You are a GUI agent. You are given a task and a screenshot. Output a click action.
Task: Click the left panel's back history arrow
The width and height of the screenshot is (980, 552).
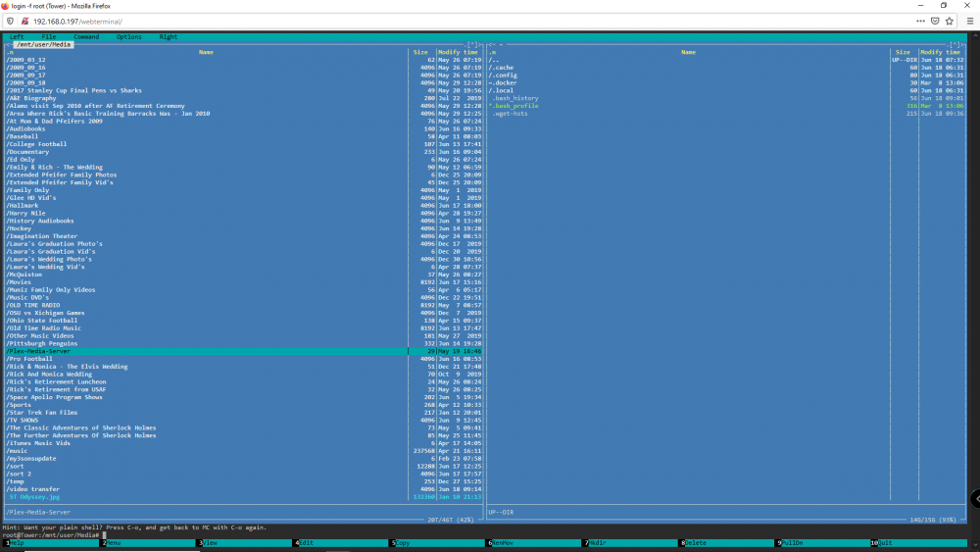click(x=8, y=44)
